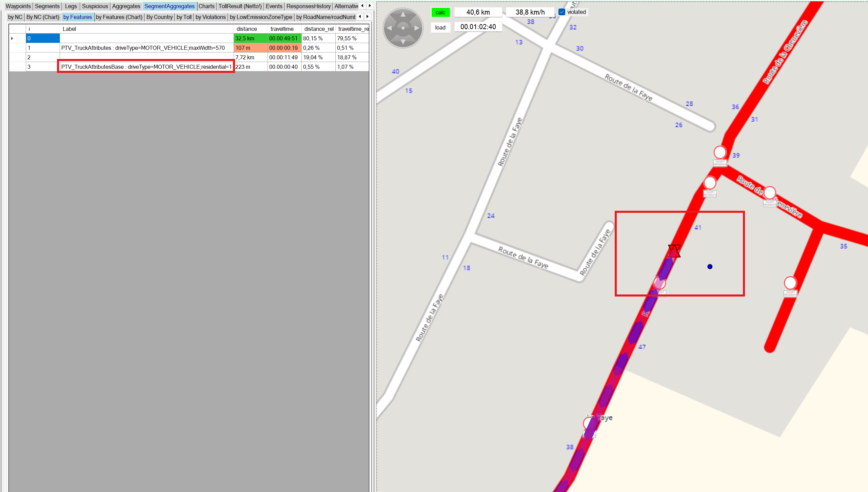868x492 pixels.
Task: Click the restriction sign circle near number 39
Action: pos(720,152)
